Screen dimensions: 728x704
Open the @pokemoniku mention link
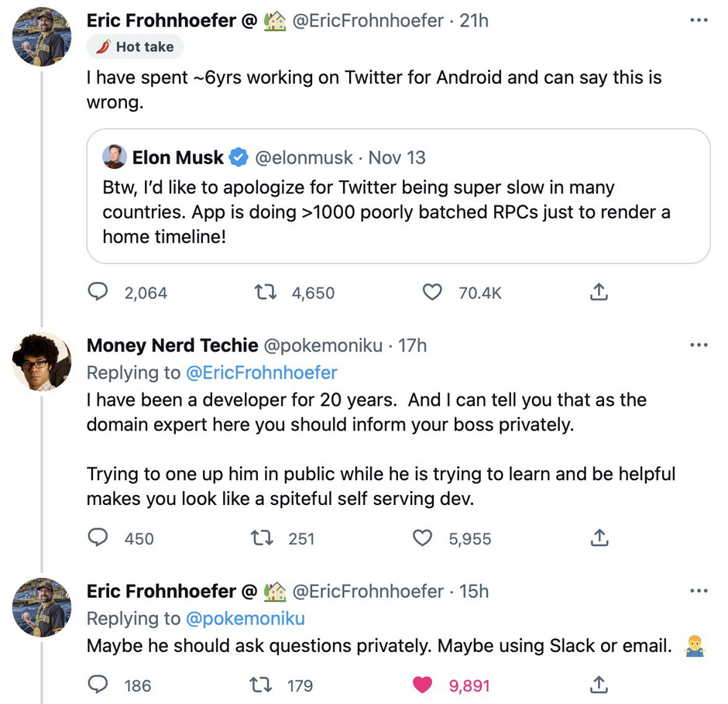246,618
